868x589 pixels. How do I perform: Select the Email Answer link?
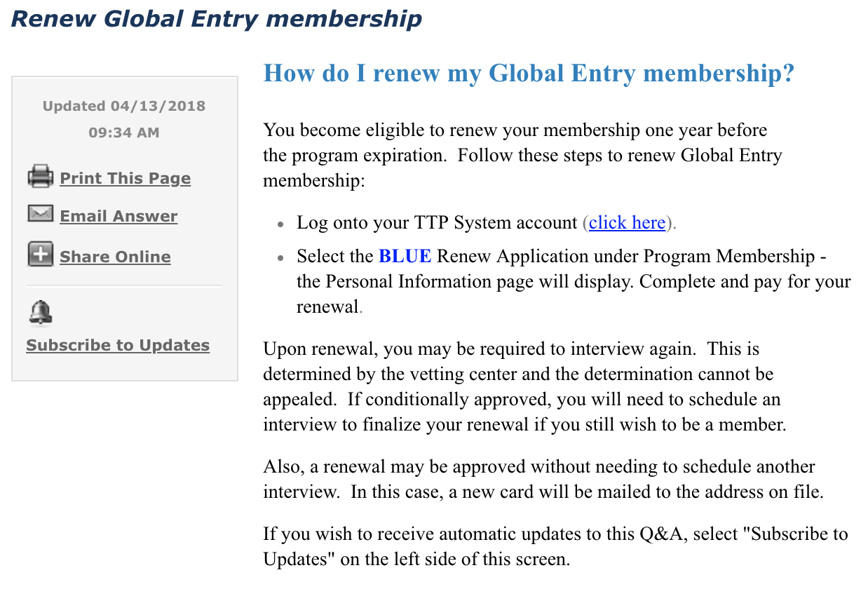click(118, 217)
